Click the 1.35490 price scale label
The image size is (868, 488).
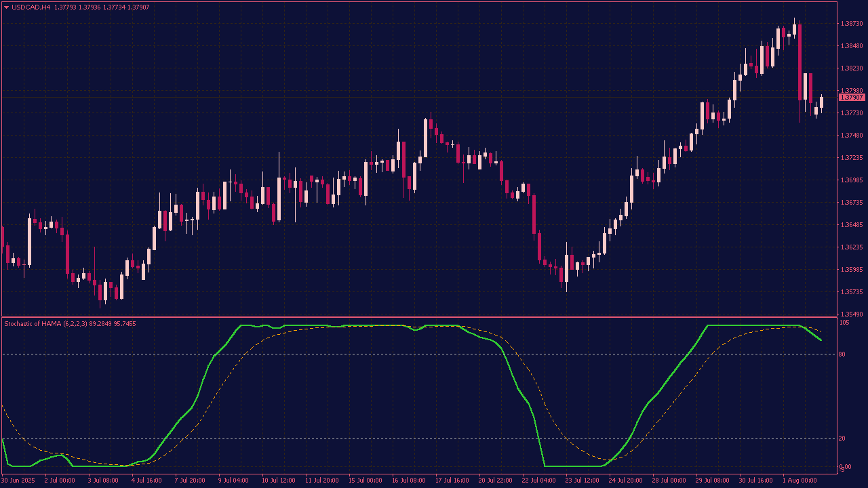tap(851, 314)
